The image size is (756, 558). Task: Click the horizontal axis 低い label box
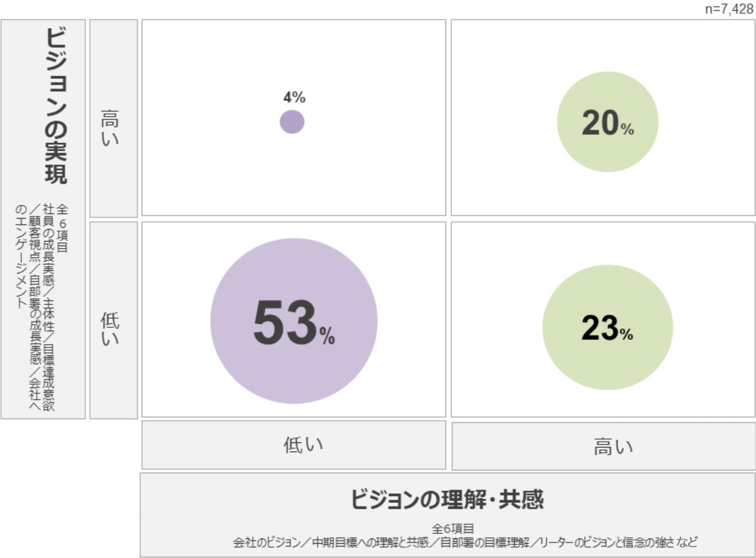pos(293,445)
